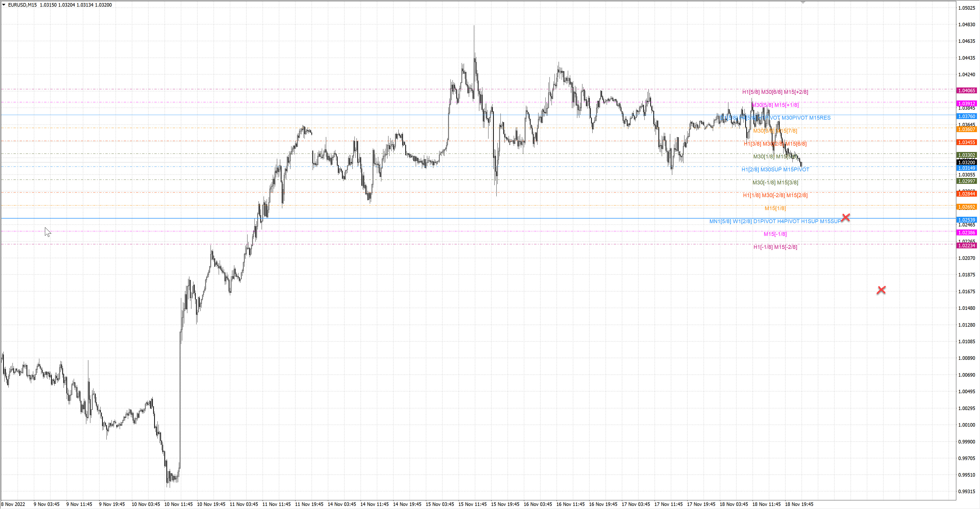Click the triangle beside EURUSD,M15 title
The image size is (980, 509).
coord(4,5)
